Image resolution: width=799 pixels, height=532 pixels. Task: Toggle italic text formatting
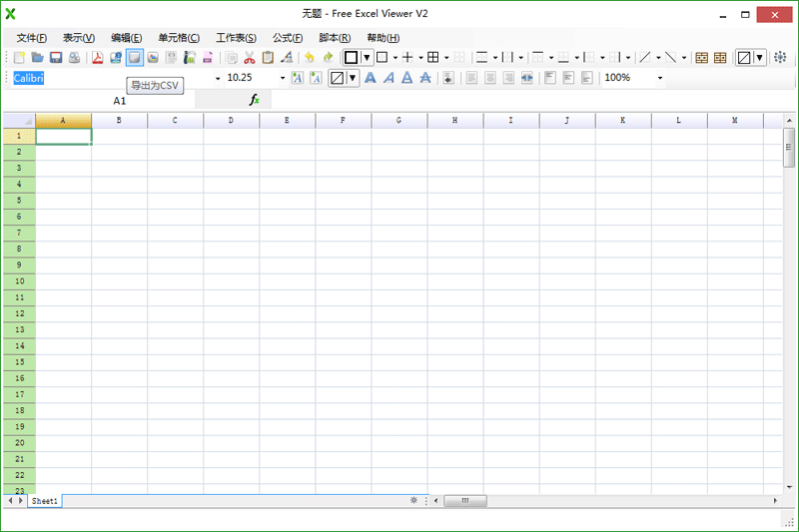tap(389, 78)
